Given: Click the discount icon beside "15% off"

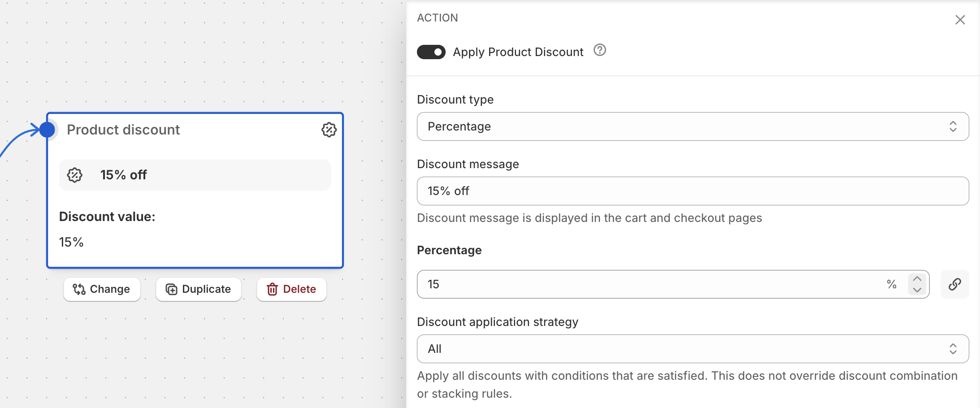Looking at the screenshot, I should coord(75,175).
